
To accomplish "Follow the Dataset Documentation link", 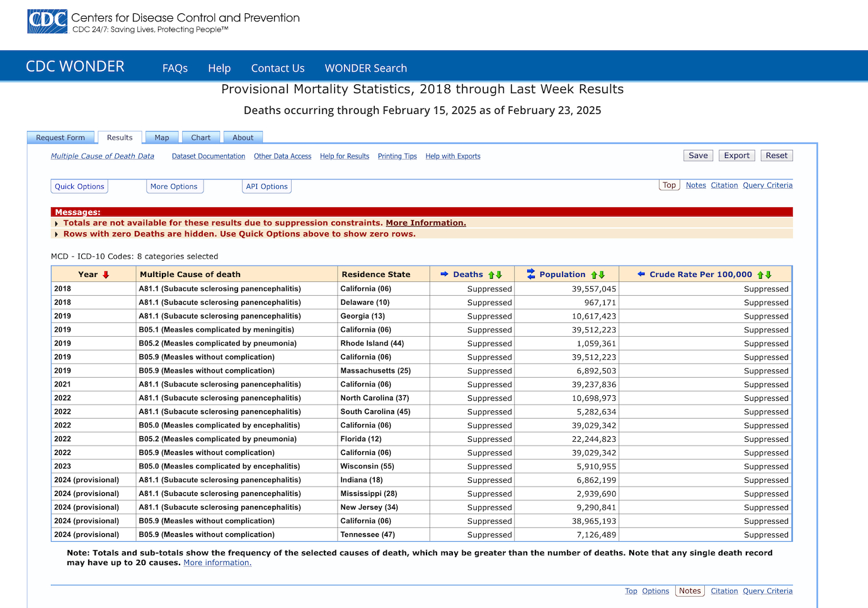I will (208, 156).
